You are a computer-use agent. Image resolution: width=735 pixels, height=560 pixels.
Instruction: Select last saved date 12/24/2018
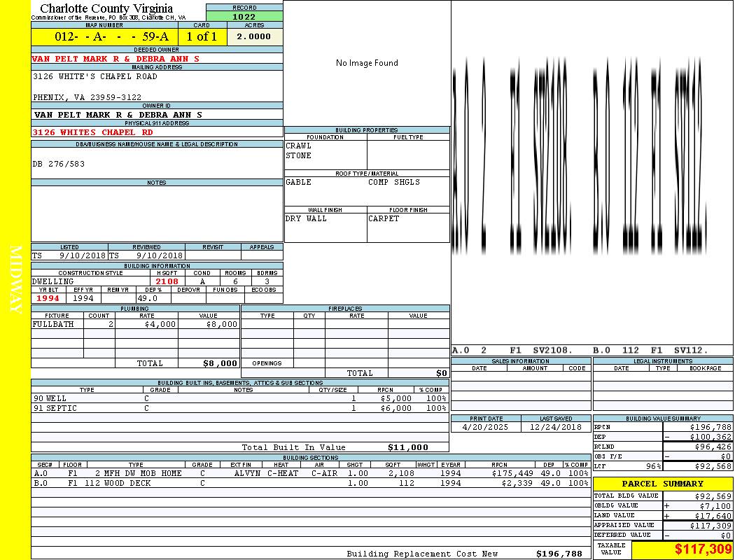pos(556,428)
